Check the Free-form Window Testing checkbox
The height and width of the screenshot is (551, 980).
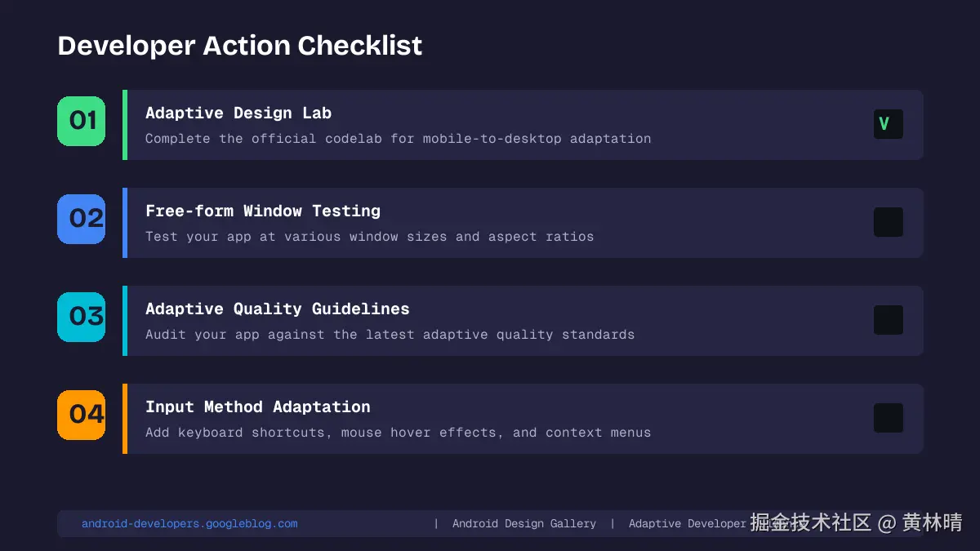(x=888, y=222)
